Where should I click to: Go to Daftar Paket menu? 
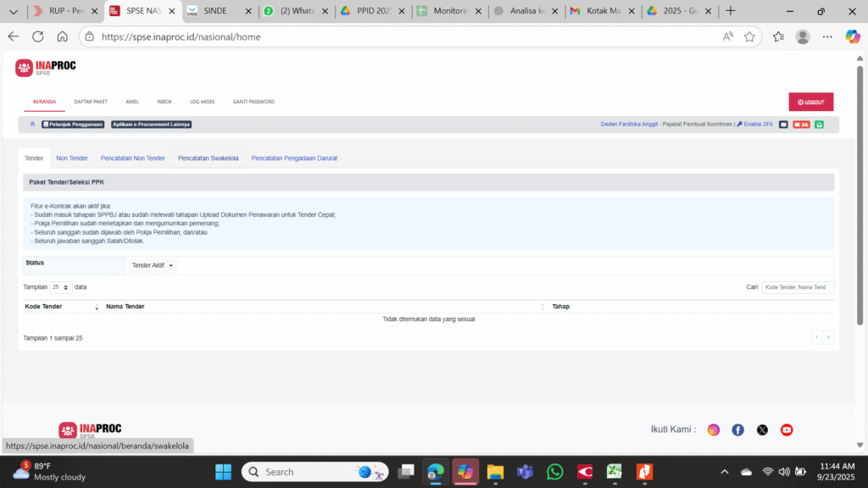pos(91,102)
